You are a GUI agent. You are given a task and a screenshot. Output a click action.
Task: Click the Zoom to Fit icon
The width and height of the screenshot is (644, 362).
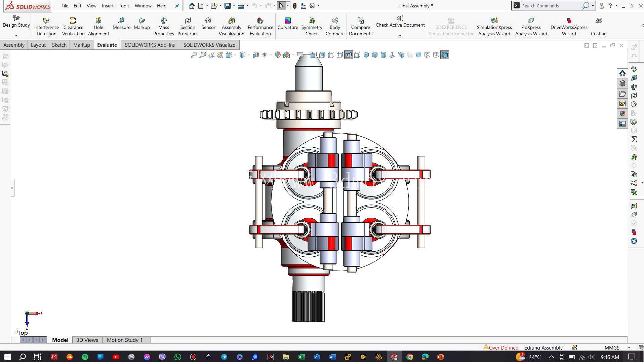point(194,55)
